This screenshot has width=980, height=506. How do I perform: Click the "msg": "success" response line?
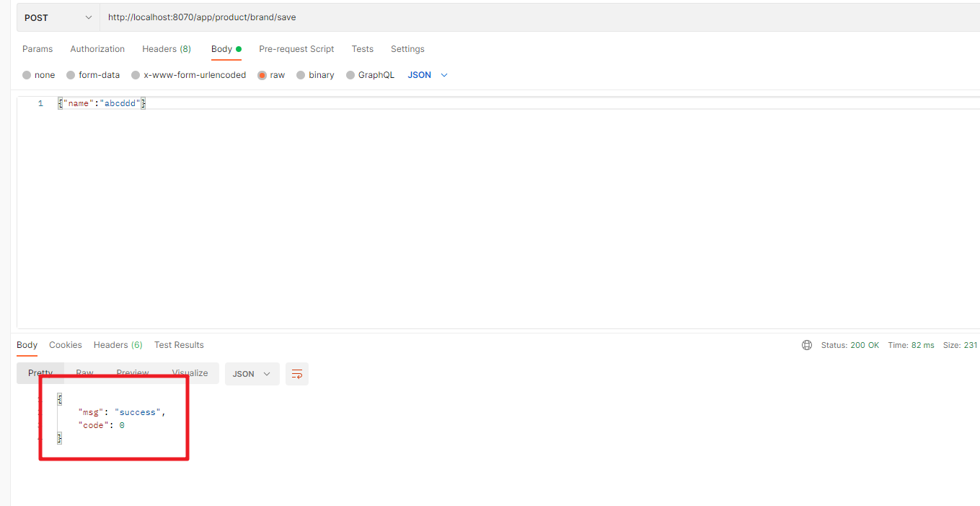(x=122, y=412)
